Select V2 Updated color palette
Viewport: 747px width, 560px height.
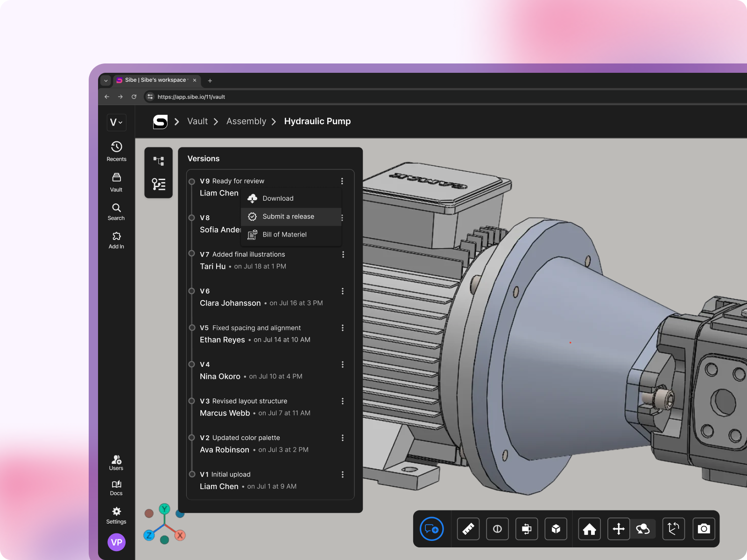[240, 438]
